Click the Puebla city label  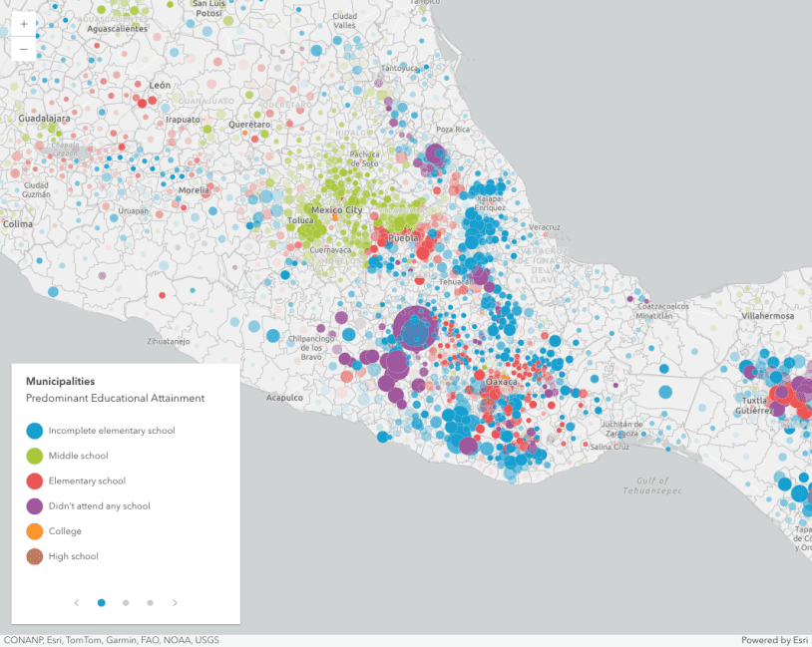403,238
